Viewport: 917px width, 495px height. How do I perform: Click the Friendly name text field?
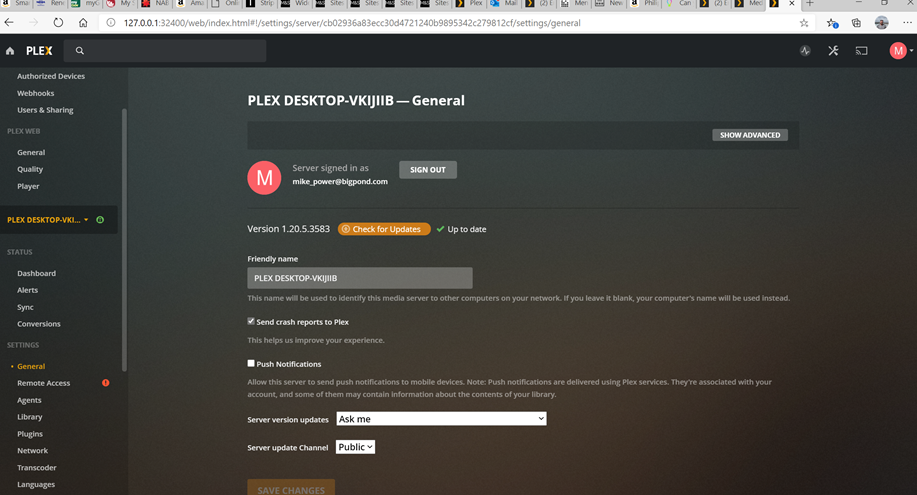coord(360,278)
